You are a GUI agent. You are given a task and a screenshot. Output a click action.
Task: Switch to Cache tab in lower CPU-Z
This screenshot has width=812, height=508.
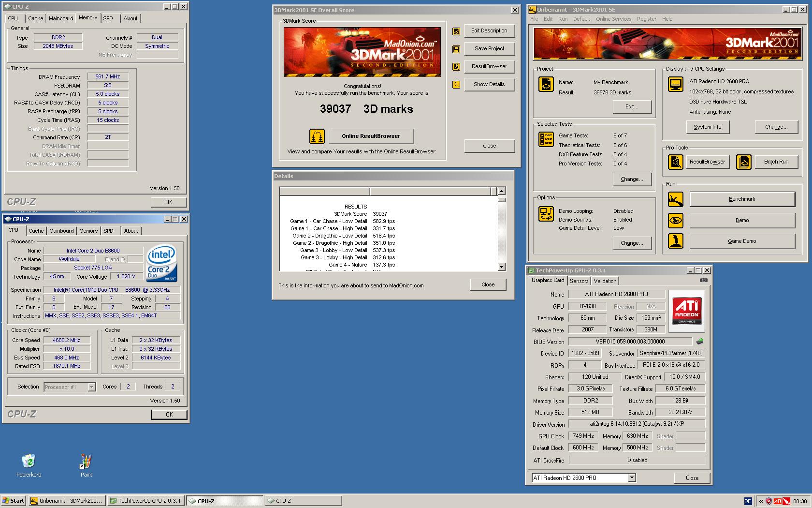(36, 231)
